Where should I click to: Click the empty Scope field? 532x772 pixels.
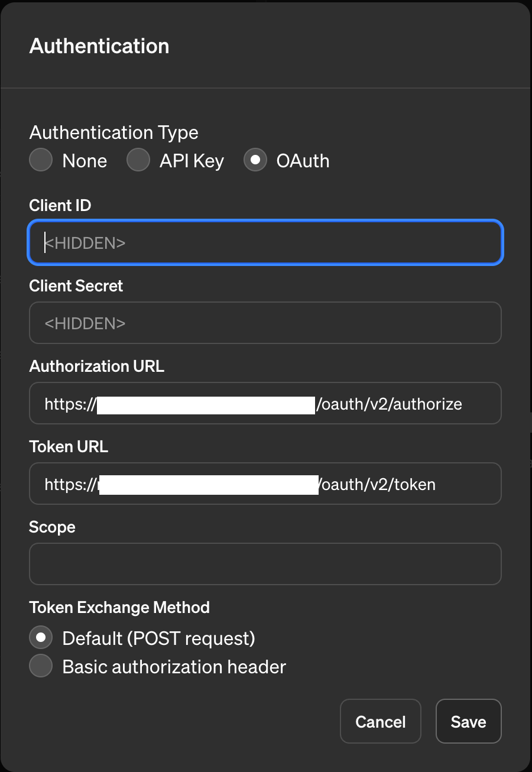(x=265, y=564)
